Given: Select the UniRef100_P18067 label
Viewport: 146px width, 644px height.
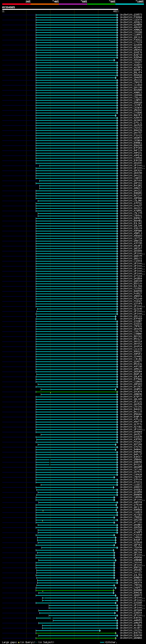Looking at the screenshot, I should [x=131, y=301].
